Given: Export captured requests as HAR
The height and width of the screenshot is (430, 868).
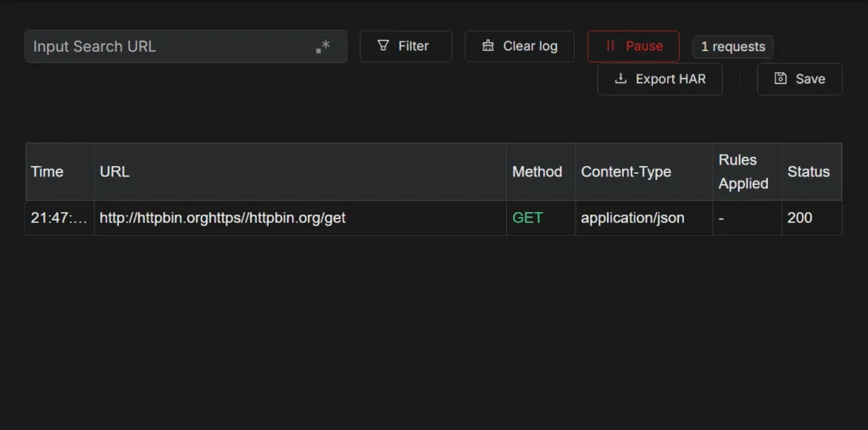Looking at the screenshot, I should (x=659, y=79).
